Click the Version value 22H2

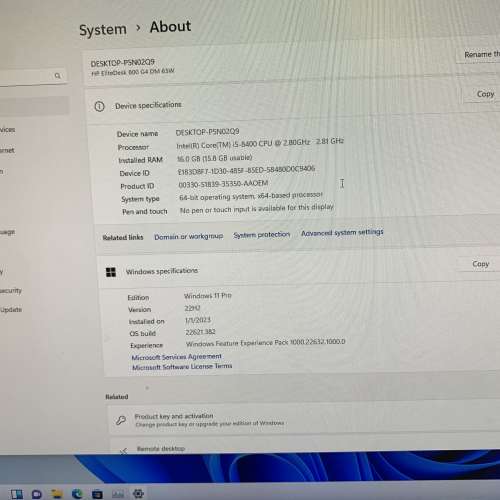click(x=192, y=308)
